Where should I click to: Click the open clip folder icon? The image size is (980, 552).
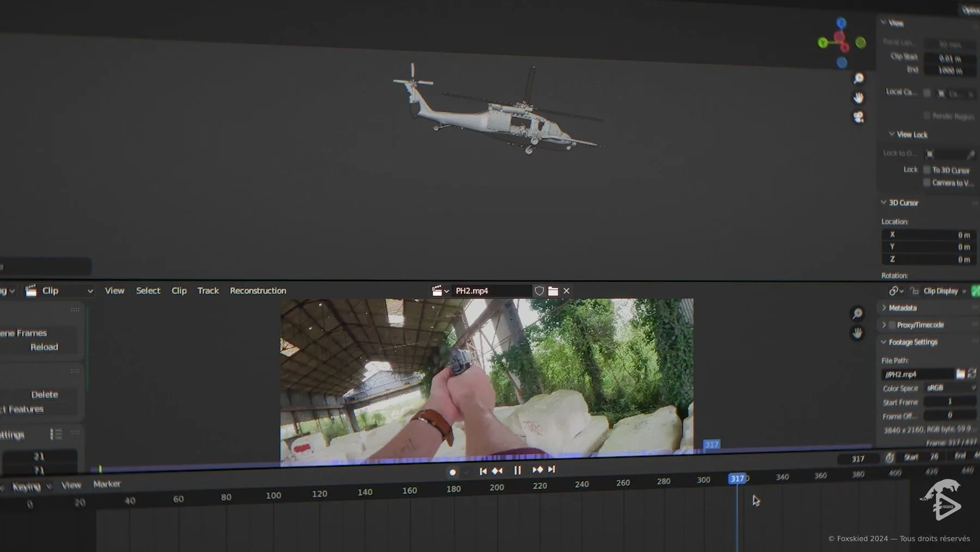(553, 291)
